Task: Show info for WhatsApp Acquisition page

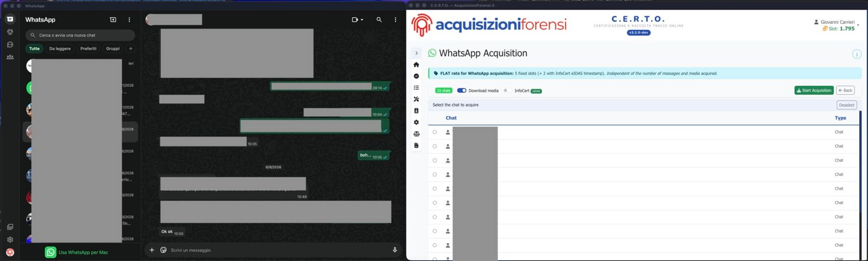Action: [857, 54]
